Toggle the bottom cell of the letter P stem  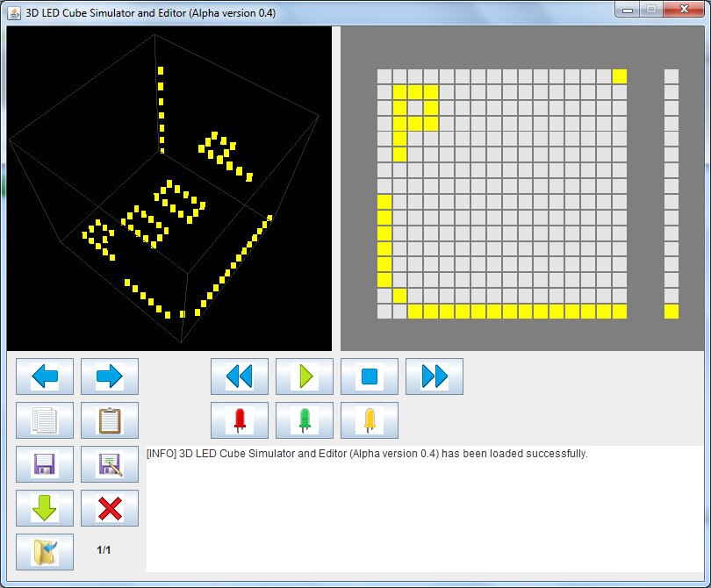point(400,154)
